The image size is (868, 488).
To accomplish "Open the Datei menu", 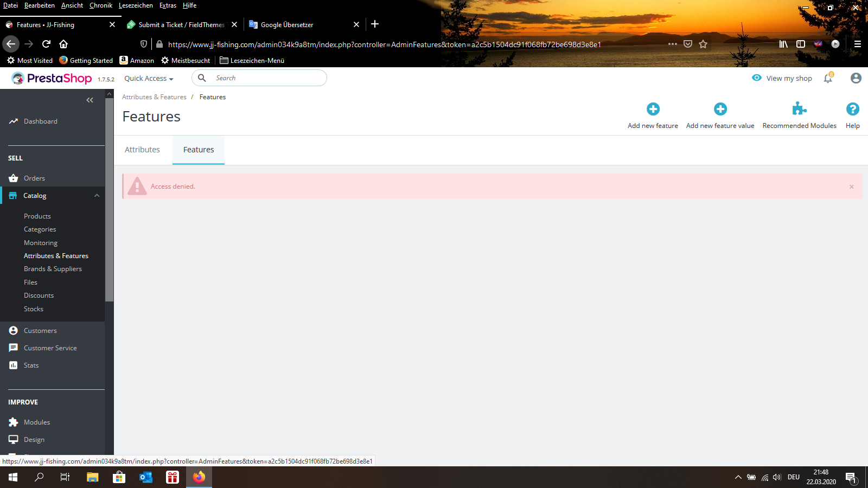I will pyautogui.click(x=10, y=5).
